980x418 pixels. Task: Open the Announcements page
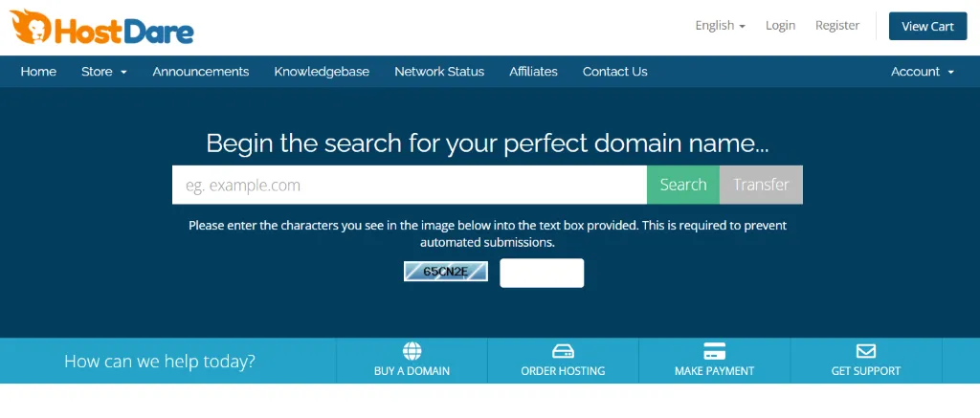click(201, 72)
